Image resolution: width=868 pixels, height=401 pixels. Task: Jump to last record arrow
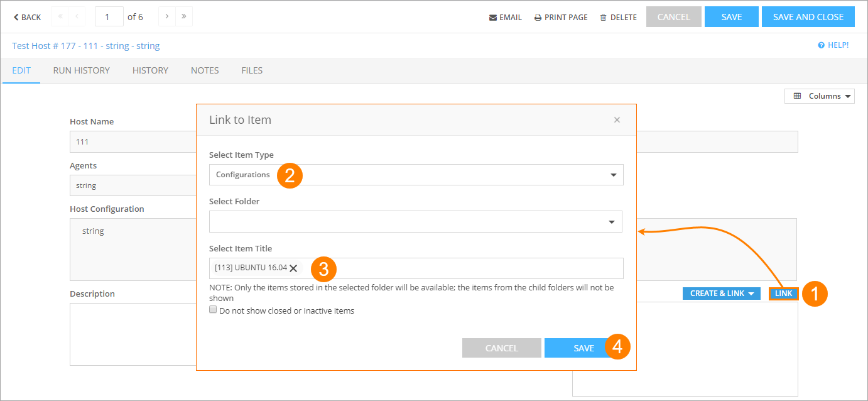click(x=183, y=17)
